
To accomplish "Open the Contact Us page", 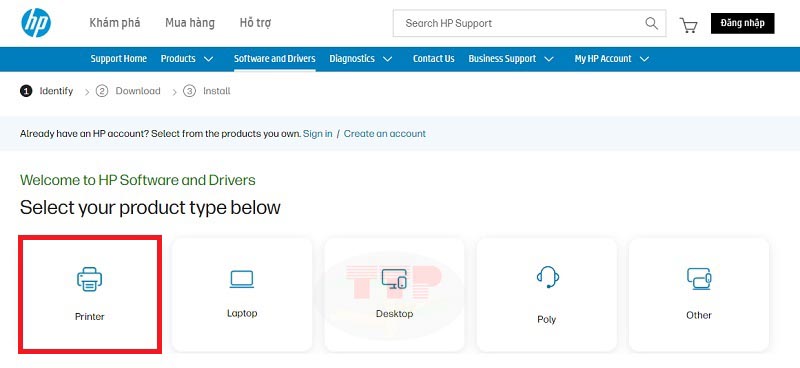I will point(434,59).
